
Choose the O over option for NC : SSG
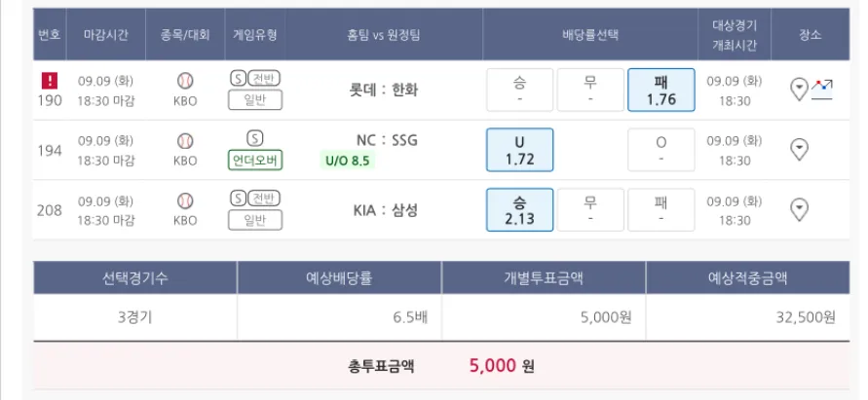pos(660,150)
